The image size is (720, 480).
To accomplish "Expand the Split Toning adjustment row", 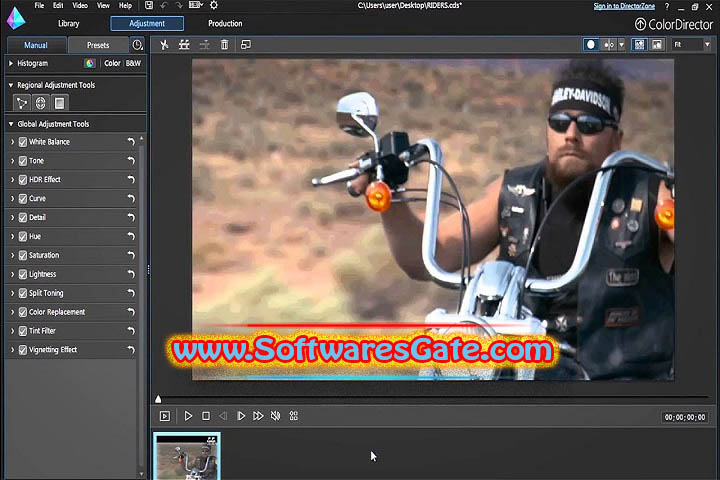I will (12, 293).
